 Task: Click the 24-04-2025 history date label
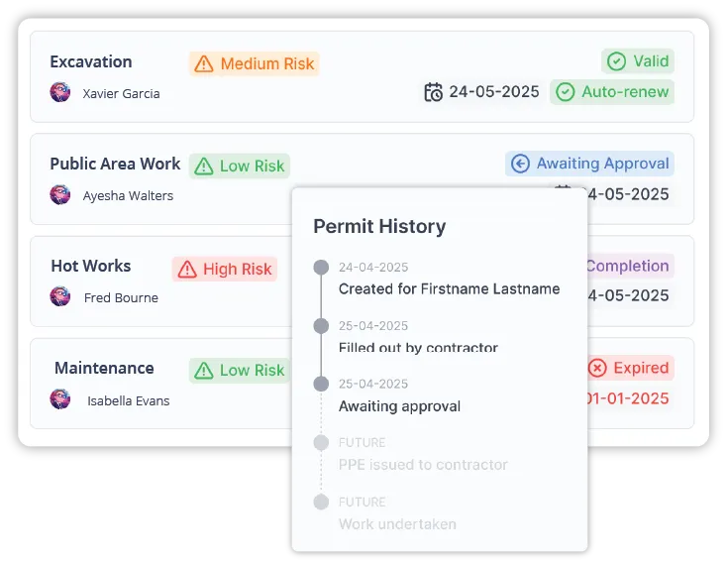[373, 268]
